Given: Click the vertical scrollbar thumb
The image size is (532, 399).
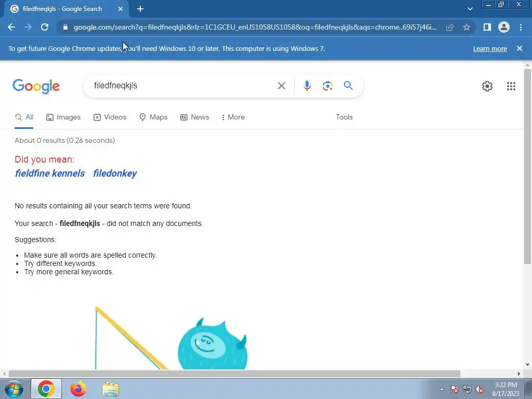Looking at the screenshot, I should [527, 166].
